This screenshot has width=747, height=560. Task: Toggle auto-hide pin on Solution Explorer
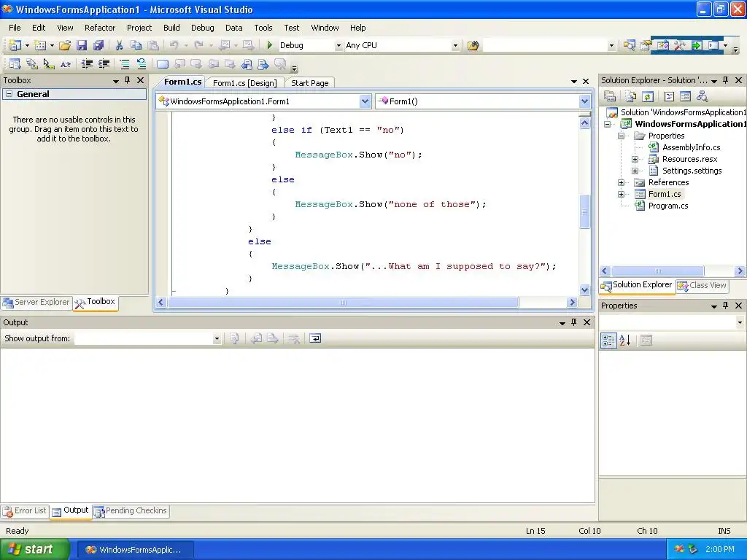coord(726,80)
